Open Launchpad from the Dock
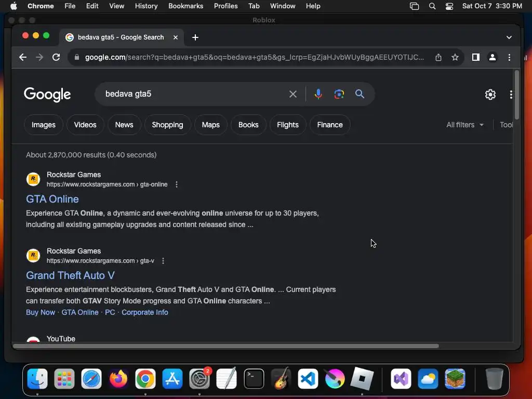Viewport: 532px width, 399px height. pos(64,379)
